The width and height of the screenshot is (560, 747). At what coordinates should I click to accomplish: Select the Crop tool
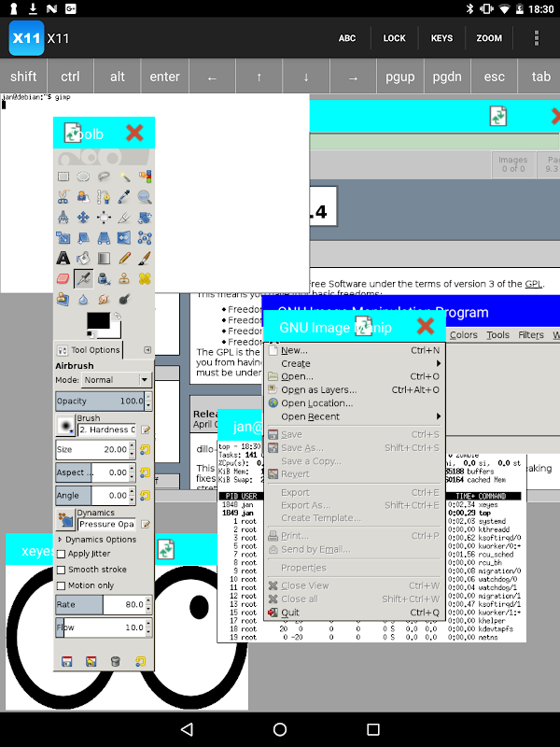(x=124, y=218)
